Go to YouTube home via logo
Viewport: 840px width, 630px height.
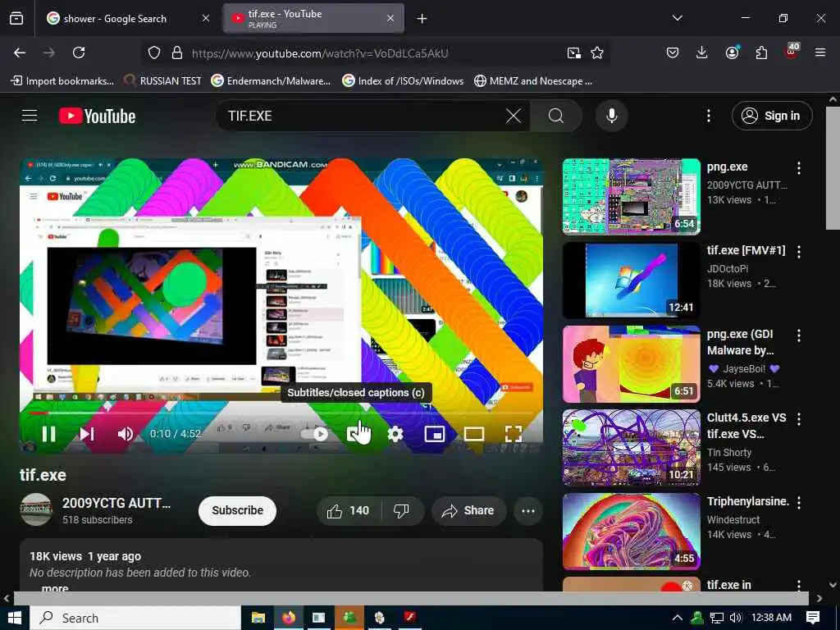pos(97,116)
